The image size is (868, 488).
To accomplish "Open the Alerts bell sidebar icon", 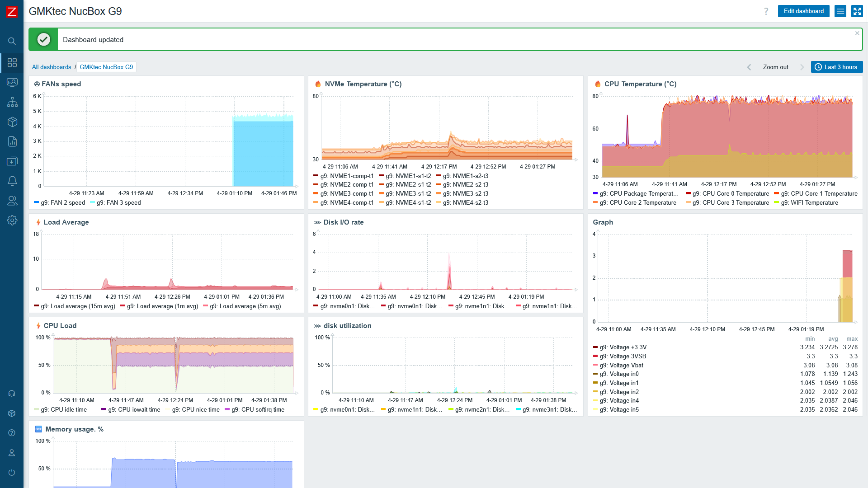I will tap(12, 181).
